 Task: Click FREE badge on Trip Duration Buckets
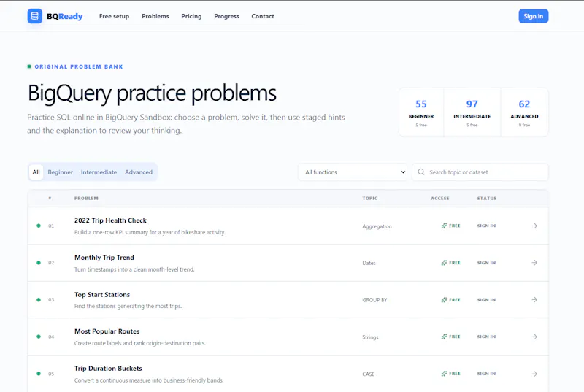[x=450, y=374]
